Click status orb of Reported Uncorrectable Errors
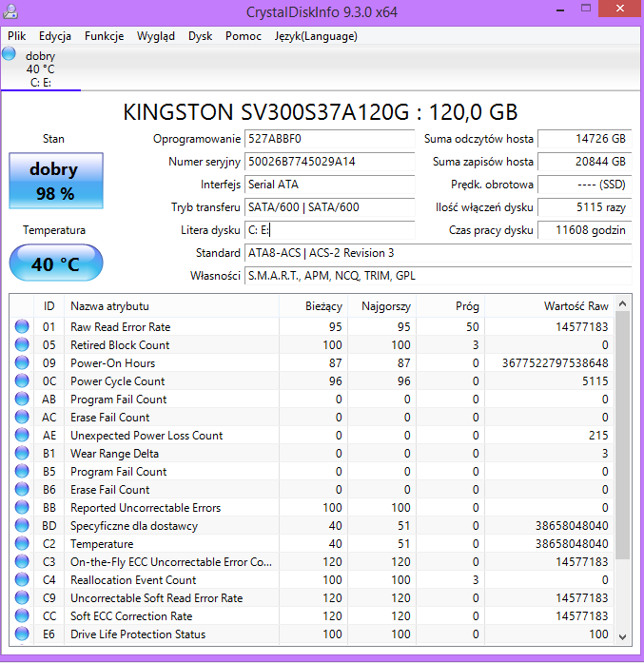Image resolution: width=644 pixels, height=663 pixels. [x=22, y=507]
